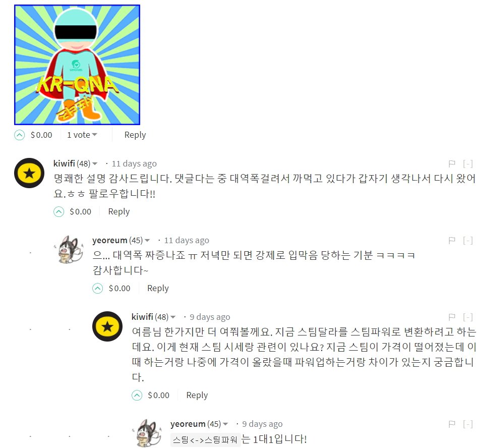Open kiwifi username link on 9 days comment

pos(142,317)
